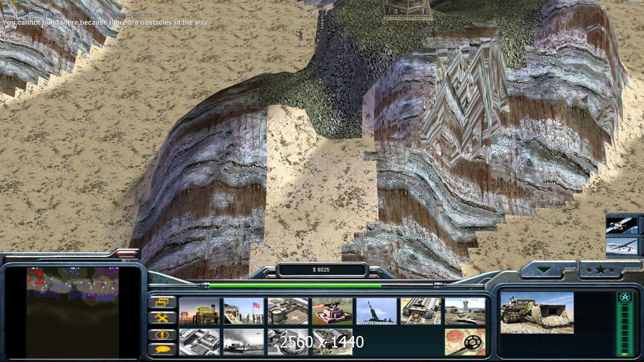The image size is (644, 362).
Task: Open the options menu button
Action: (x=163, y=302)
